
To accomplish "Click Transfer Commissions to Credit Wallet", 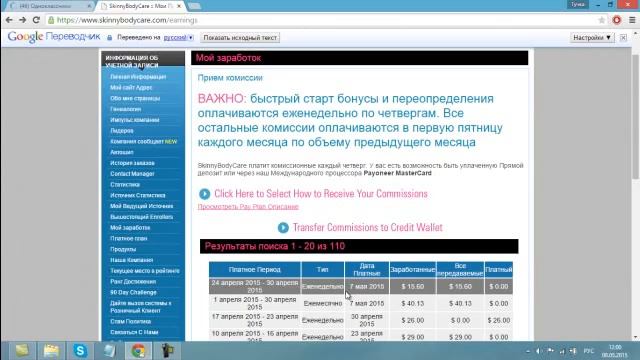I will pos(367,227).
